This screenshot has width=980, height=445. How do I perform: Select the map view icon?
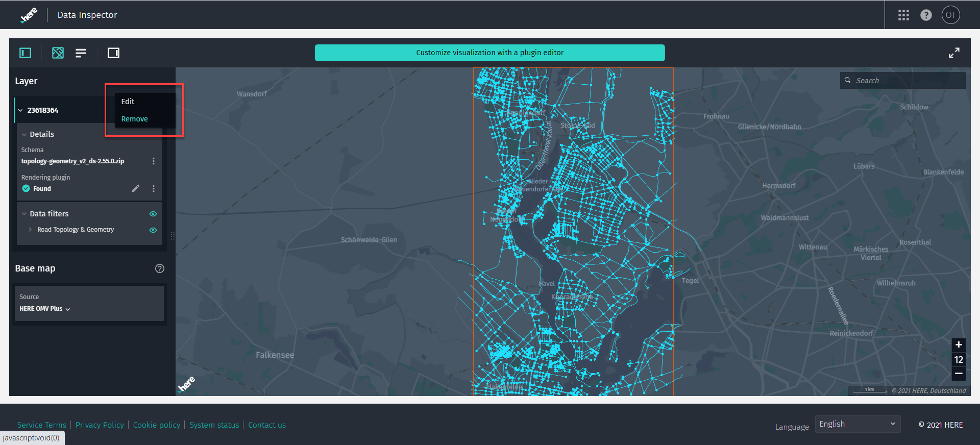[58, 53]
